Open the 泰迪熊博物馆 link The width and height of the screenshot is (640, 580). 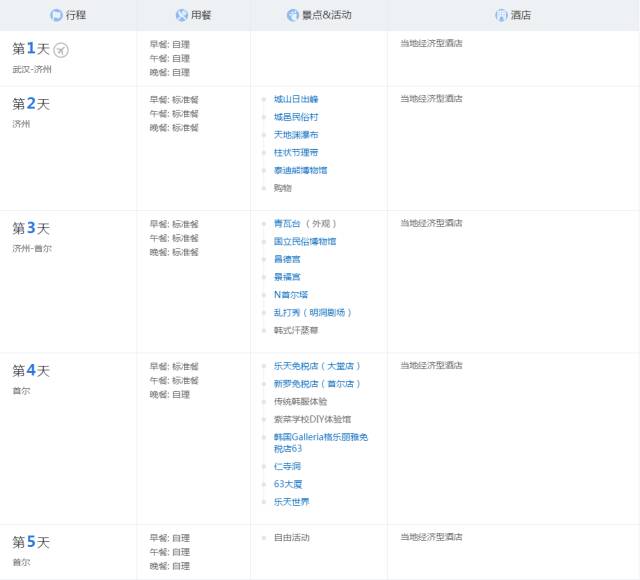pos(300,170)
